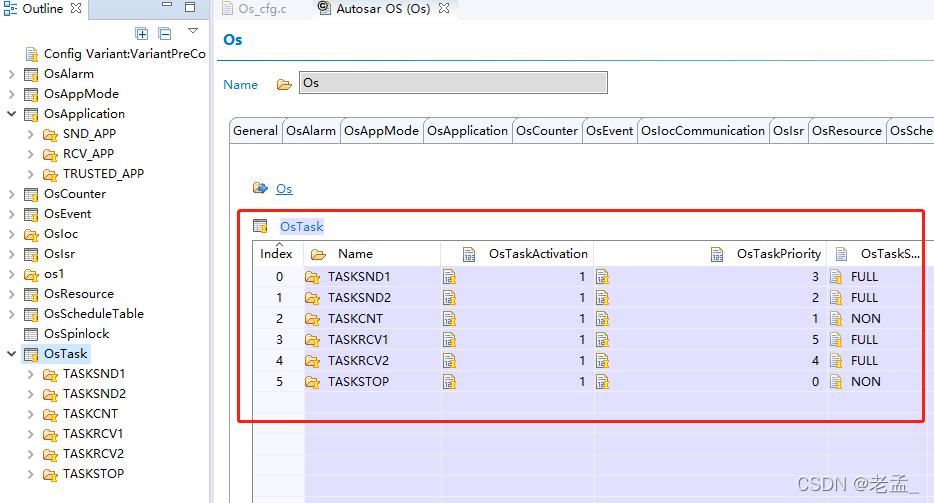Open the Outline view menu triangle
Image resolution: width=934 pixels, height=503 pixels.
pyautogui.click(x=192, y=30)
